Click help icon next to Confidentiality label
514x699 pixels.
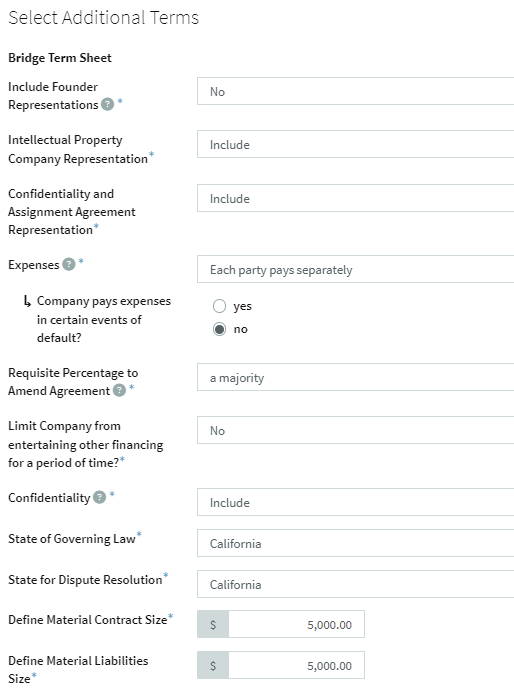coord(99,497)
